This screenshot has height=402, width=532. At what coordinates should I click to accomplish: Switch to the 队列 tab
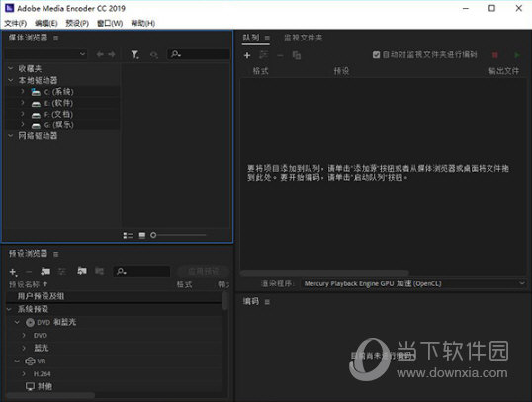coord(251,38)
